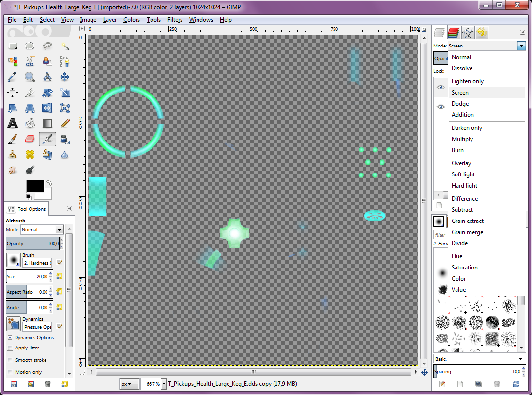Open the Filters menu
This screenshot has width=532, height=395.
tap(175, 20)
